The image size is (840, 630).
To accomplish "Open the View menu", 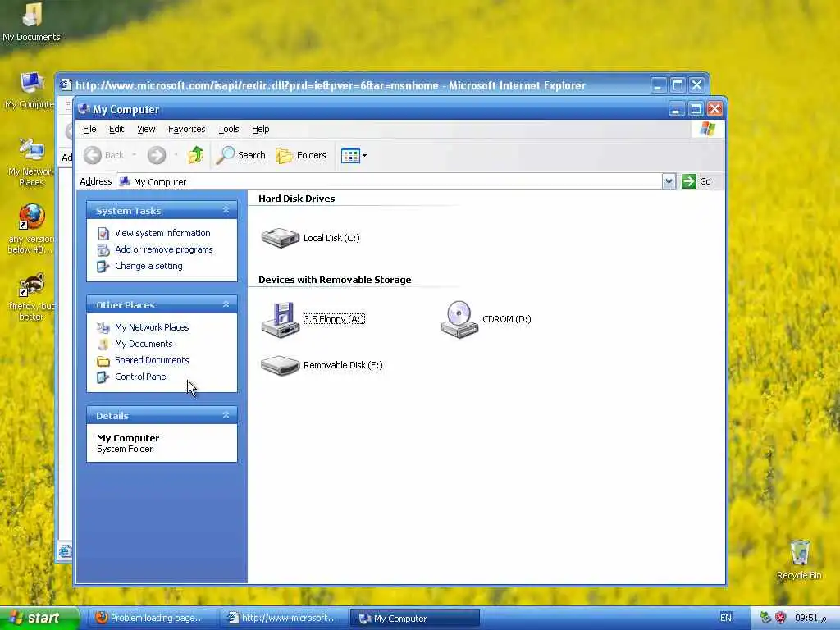I will pos(146,129).
